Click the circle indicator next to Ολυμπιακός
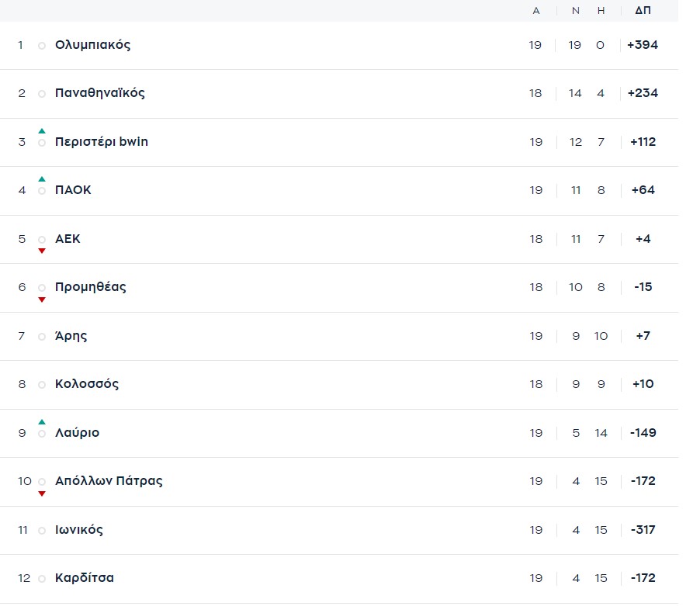Viewport: 700px width, 606px height. [42, 46]
